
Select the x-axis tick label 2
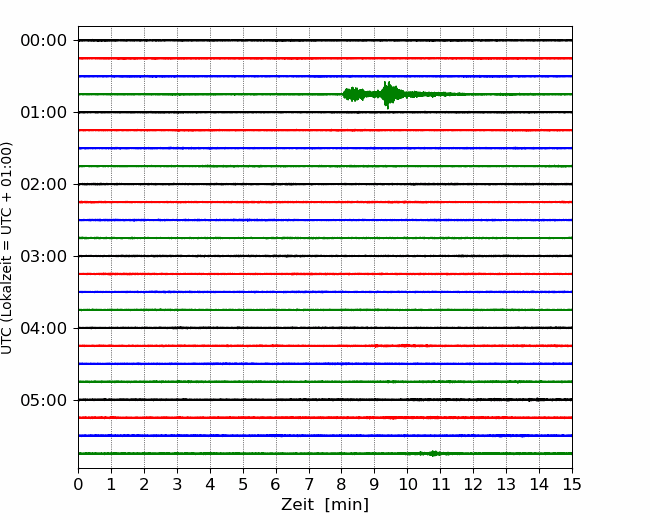(144, 484)
